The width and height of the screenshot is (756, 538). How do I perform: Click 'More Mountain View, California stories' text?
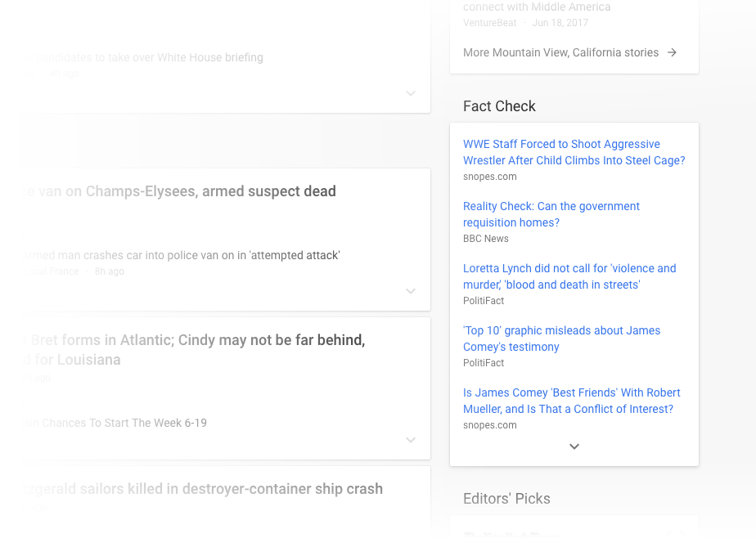click(561, 52)
